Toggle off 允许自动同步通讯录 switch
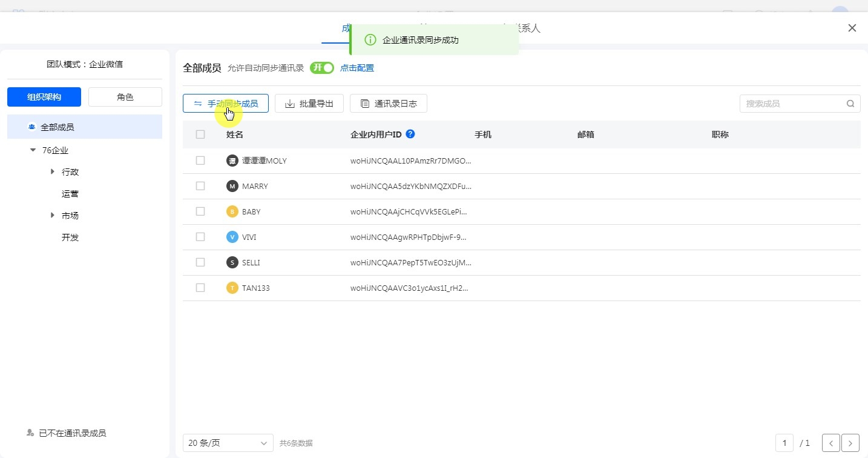This screenshot has height=458, width=868. pyautogui.click(x=321, y=68)
